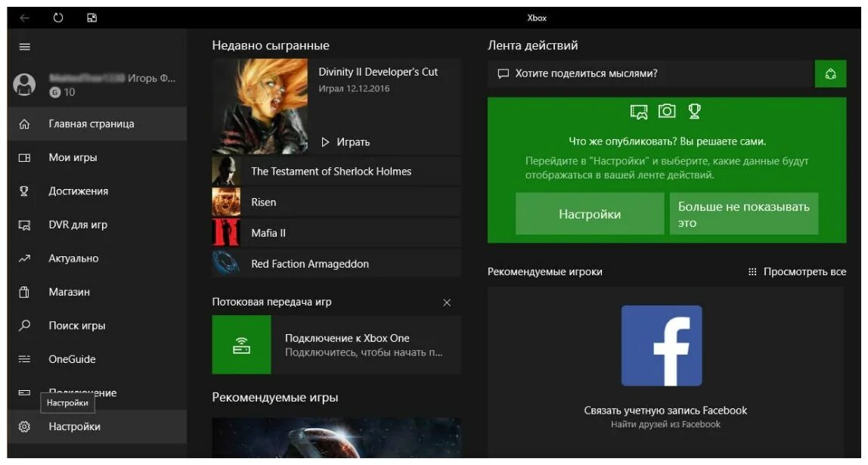Open The Testament of Sherlock Holmes thumbnail

click(226, 171)
